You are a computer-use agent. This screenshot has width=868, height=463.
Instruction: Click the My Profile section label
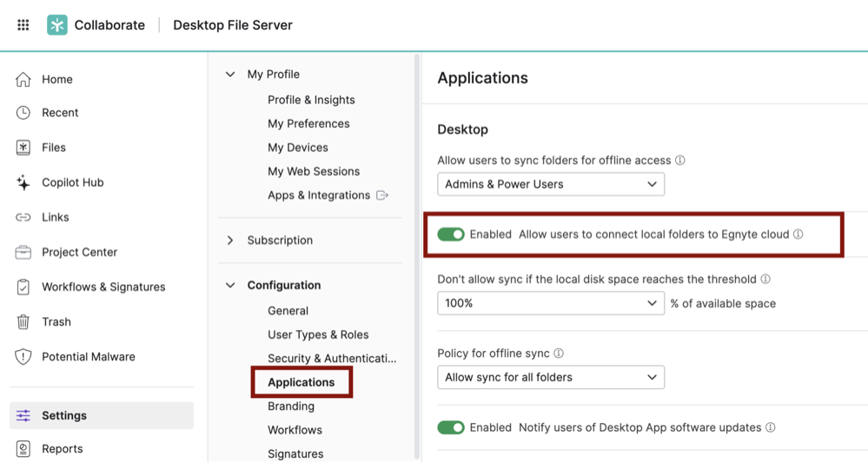click(x=274, y=74)
